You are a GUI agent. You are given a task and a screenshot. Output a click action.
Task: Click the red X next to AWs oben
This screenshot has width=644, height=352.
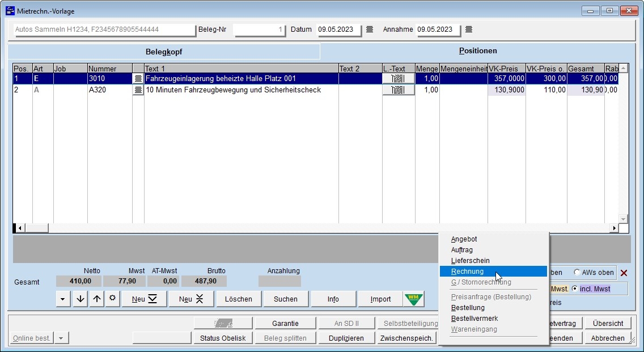(x=624, y=273)
